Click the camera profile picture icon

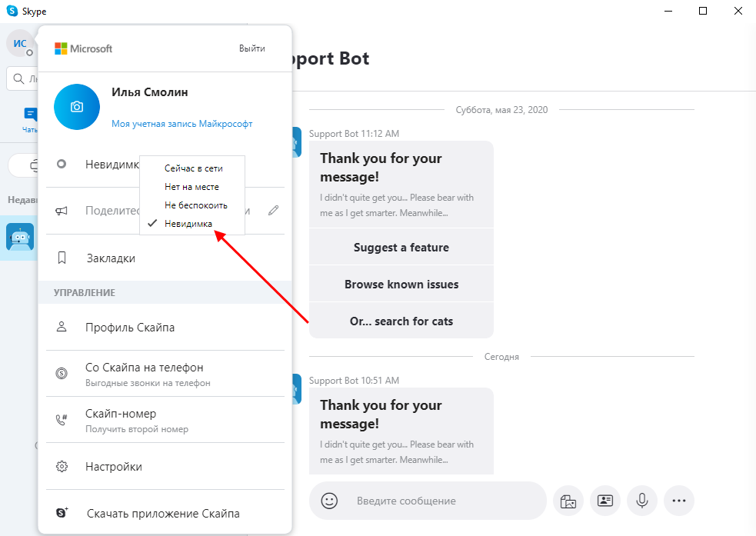click(77, 107)
